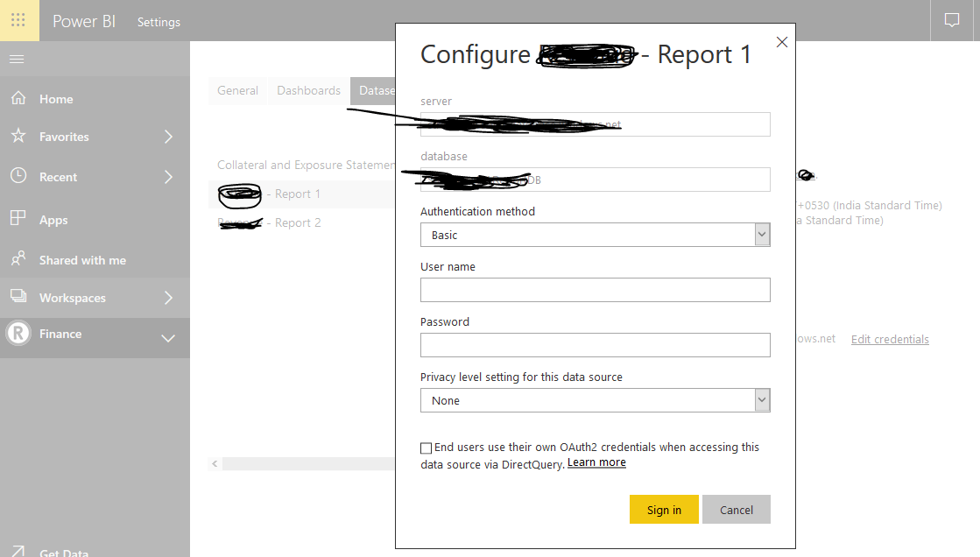The width and height of the screenshot is (980, 557).
Task: Open the app launcher waffle icon
Action: pyautogui.click(x=18, y=20)
